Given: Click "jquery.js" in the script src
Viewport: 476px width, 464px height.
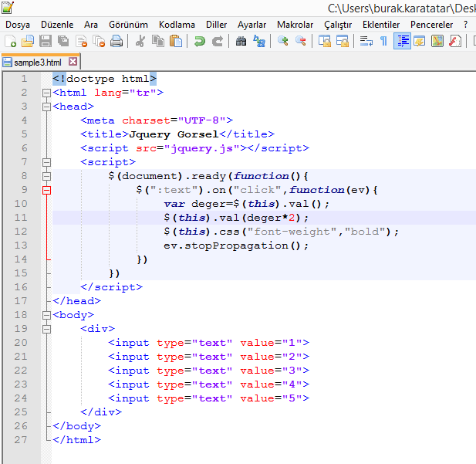Looking at the screenshot, I should pyautogui.click(x=201, y=148).
